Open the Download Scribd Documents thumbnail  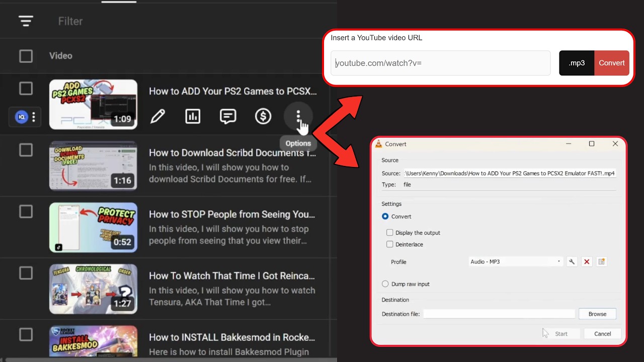93,166
